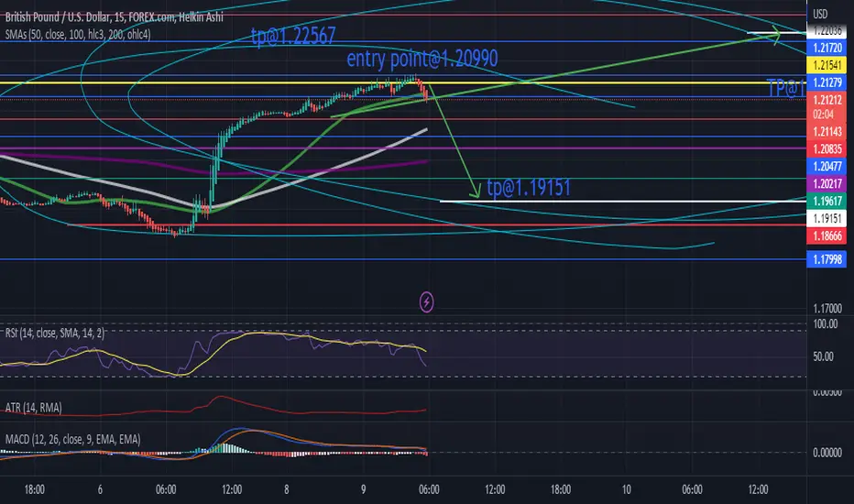This screenshot has width=854, height=504.
Task: Click the 06:00 time label after 9
Action: pos(429,490)
